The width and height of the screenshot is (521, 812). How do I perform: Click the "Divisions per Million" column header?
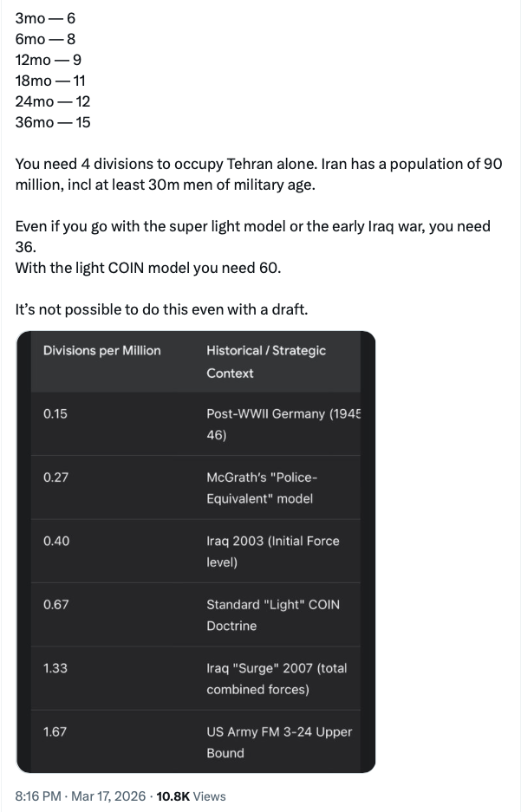tap(102, 351)
